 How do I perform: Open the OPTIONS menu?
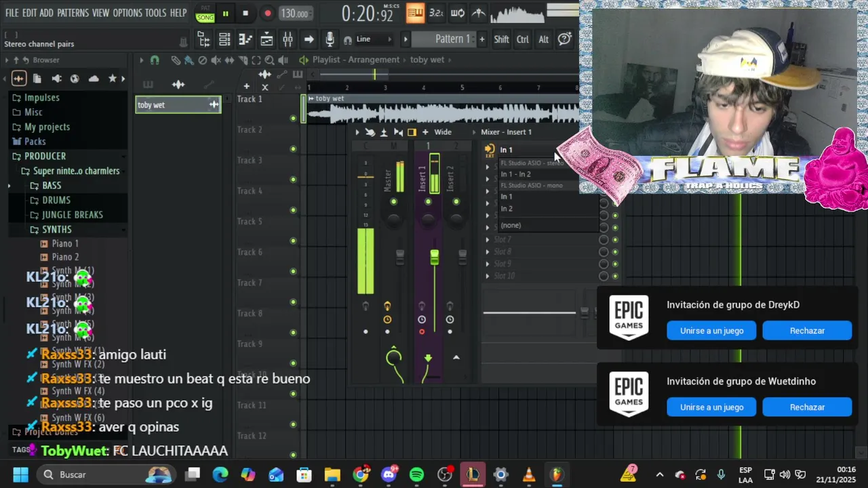pyautogui.click(x=127, y=13)
